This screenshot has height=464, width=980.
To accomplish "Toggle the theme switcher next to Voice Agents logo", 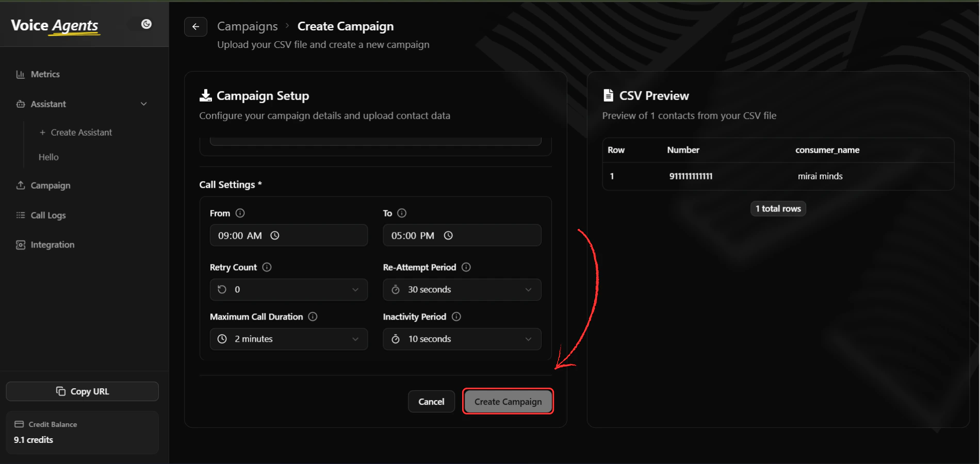I will coord(146,24).
